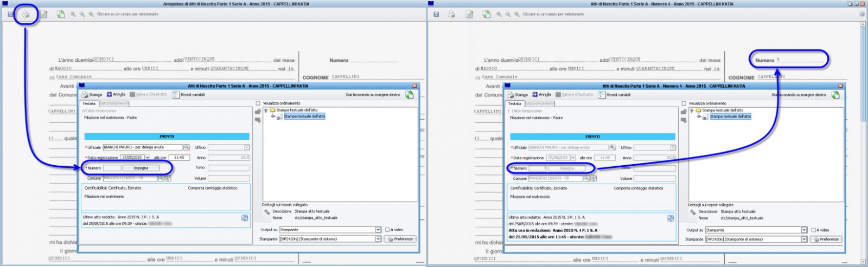Open the Output su dropdown in Numero 4 dialog

pos(805,230)
